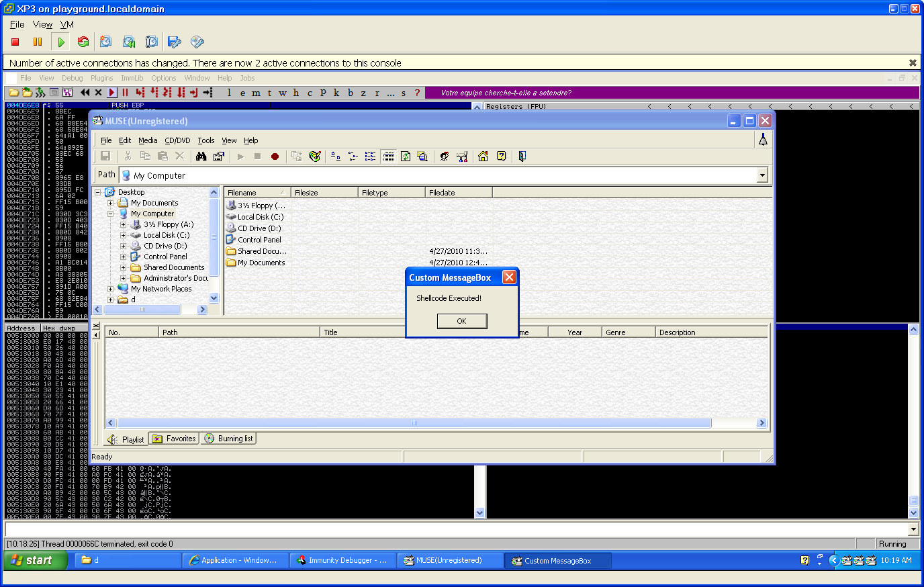Click the exit door icon in MUSE toolbar
Viewport: 924px width, 587px height.
click(x=522, y=156)
